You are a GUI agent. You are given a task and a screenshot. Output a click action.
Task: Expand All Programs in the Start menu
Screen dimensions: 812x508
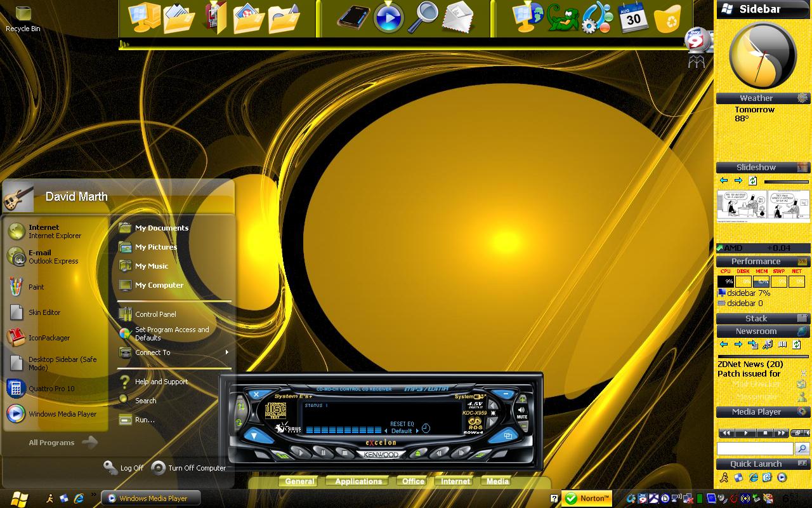click(x=62, y=443)
